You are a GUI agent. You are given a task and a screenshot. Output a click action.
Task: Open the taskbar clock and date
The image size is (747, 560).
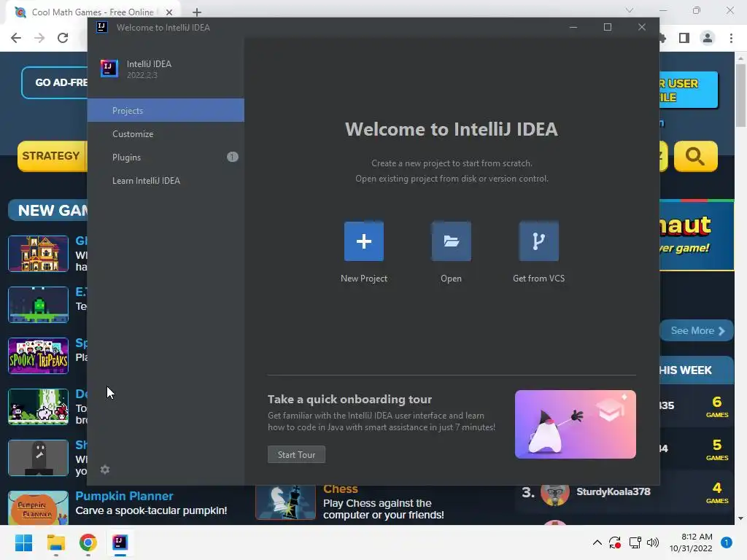691,542
